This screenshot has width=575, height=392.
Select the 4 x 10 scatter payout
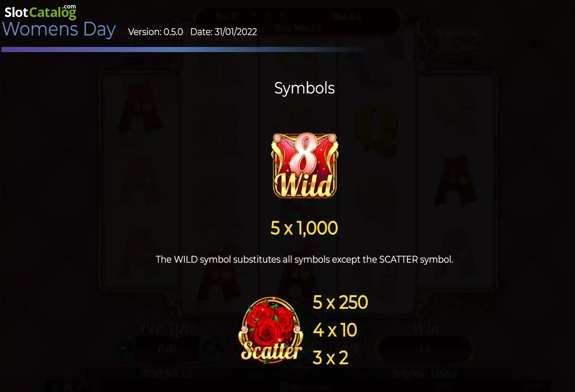pyautogui.click(x=335, y=330)
